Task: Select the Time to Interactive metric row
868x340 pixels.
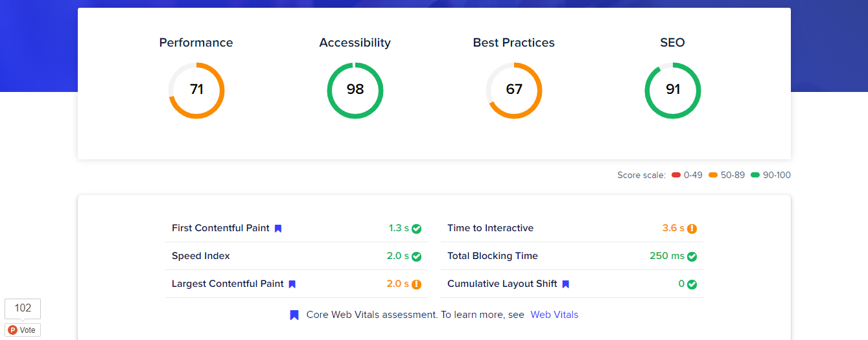Action: 572,229
